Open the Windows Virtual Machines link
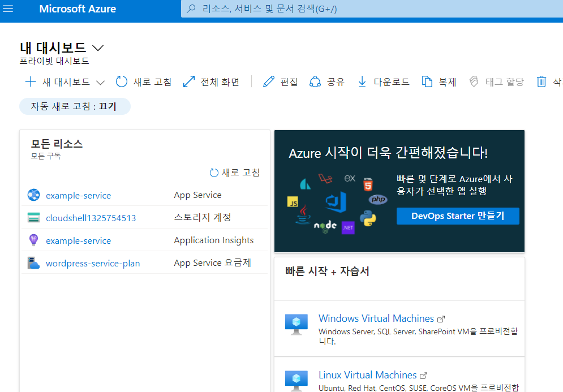The height and width of the screenshot is (392, 563). (376, 318)
